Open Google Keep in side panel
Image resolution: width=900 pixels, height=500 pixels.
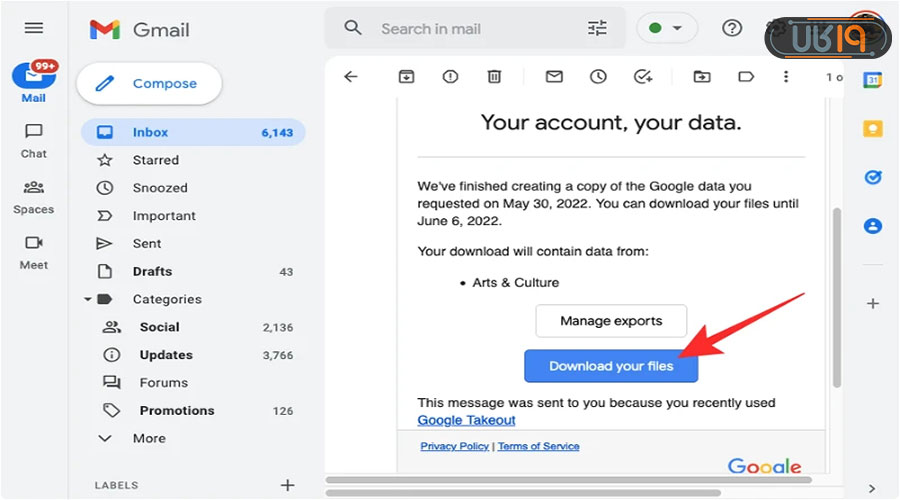pos(873,128)
